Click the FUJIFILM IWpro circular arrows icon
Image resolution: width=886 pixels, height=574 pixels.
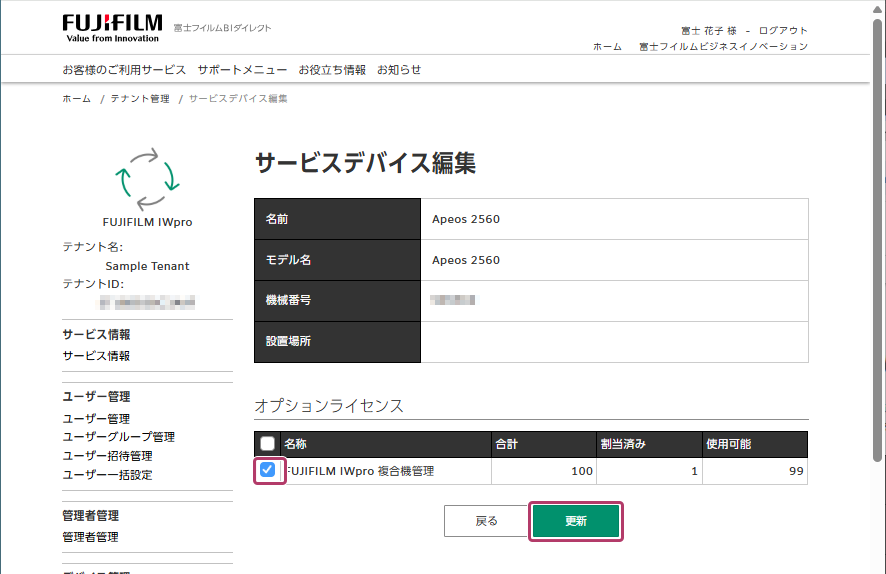[x=147, y=176]
